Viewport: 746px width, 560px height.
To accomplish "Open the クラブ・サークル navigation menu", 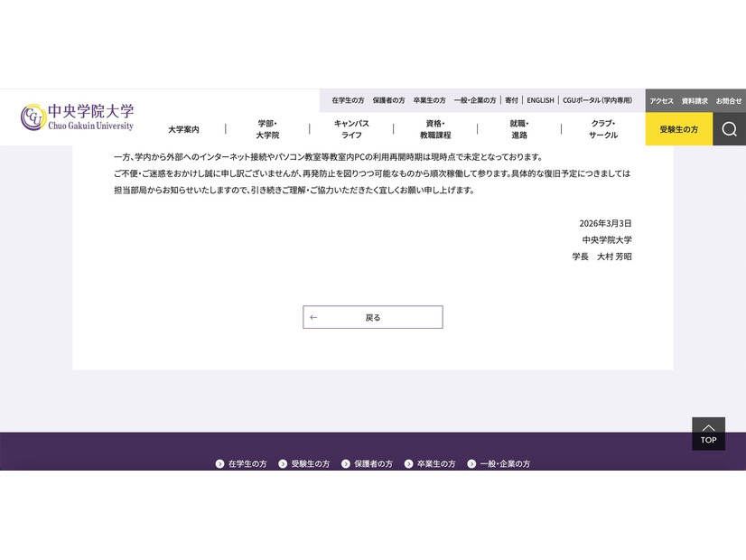I will [x=601, y=129].
